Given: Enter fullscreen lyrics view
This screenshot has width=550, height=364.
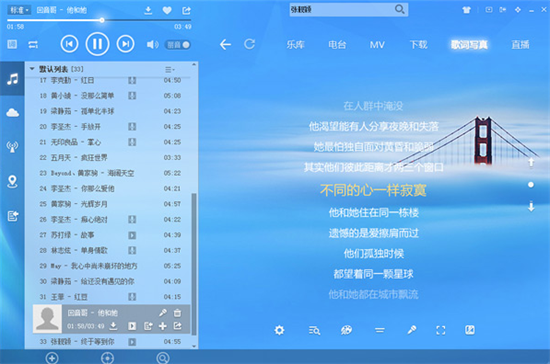Looking at the screenshot, I should point(441,330).
